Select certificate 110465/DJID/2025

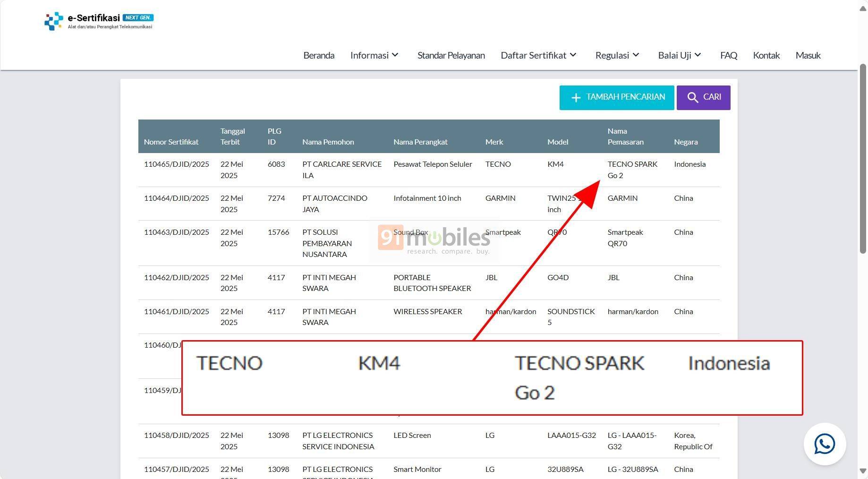pos(177,164)
